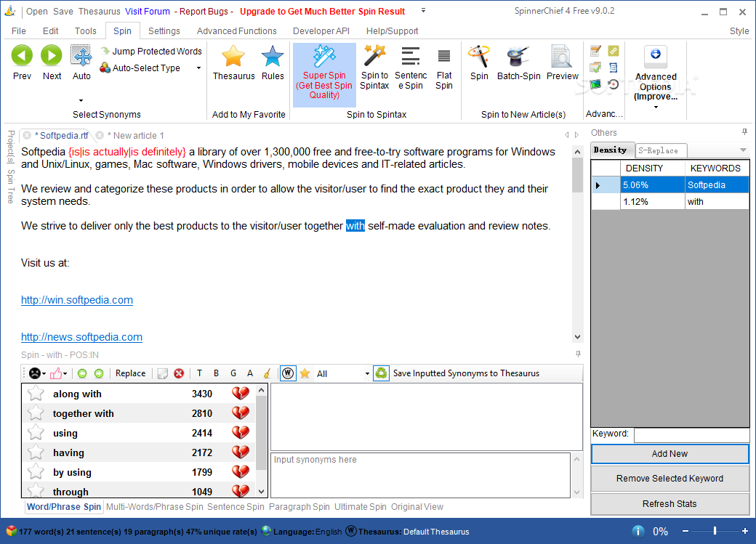Open the Rules blue star icon

[273, 56]
